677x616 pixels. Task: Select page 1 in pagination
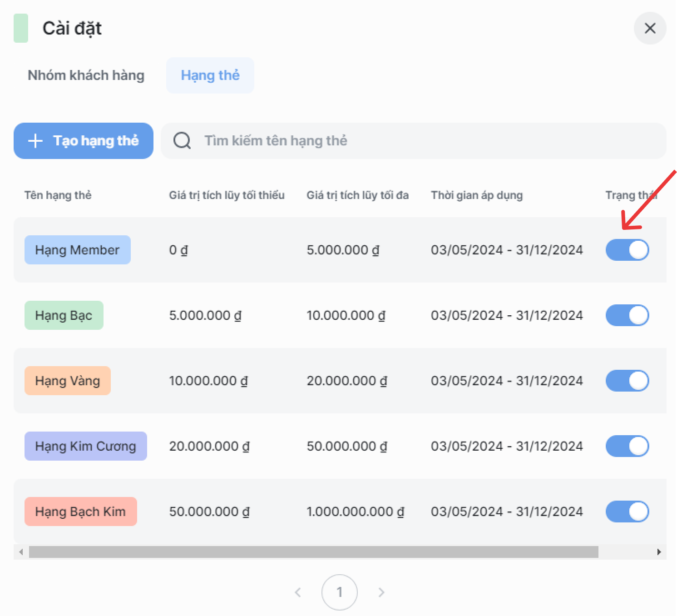tap(339, 592)
